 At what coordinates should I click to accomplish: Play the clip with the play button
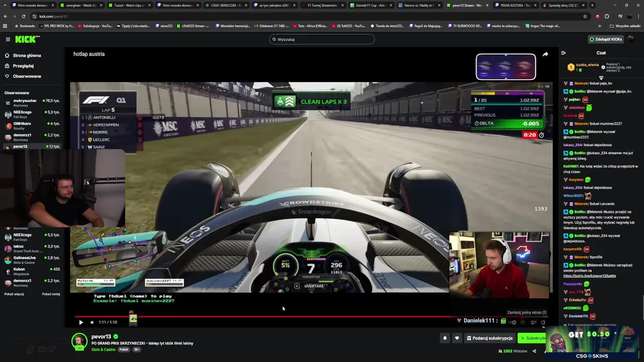pos(80,322)
